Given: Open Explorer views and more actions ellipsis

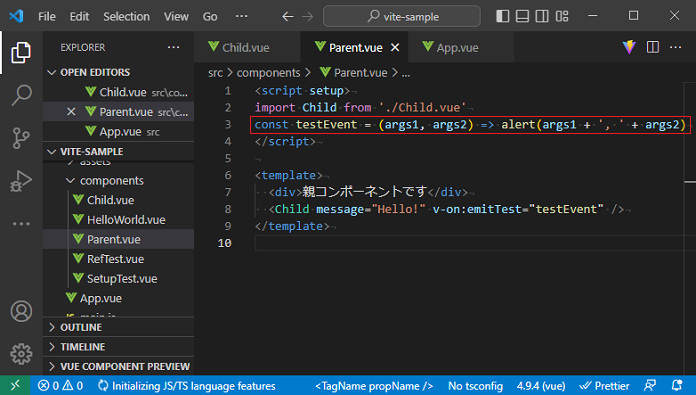Looking at the screenshot, I should [x=174, y=47].
